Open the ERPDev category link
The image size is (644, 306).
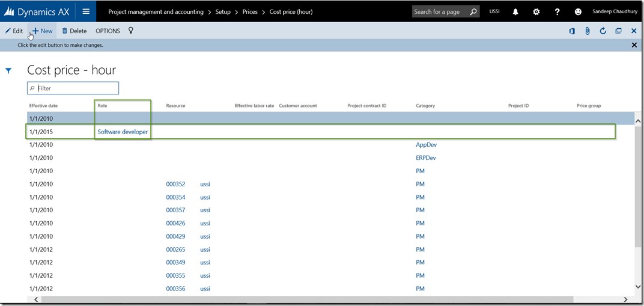point(425,158)
